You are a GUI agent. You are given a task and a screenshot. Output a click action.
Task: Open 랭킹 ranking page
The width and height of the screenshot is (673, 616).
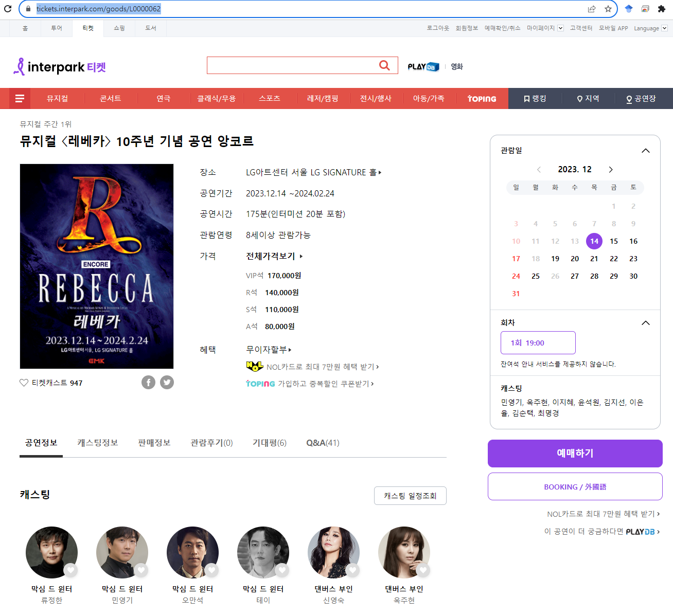pos(535,99)
